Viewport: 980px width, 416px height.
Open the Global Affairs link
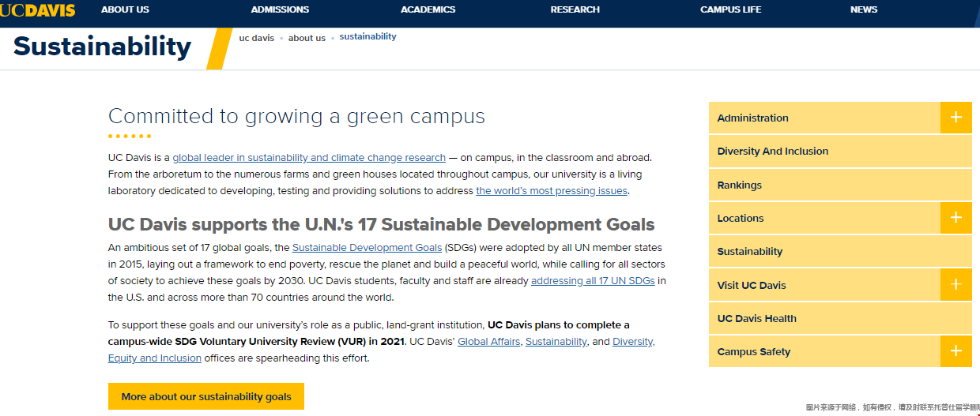click(488, 342)
